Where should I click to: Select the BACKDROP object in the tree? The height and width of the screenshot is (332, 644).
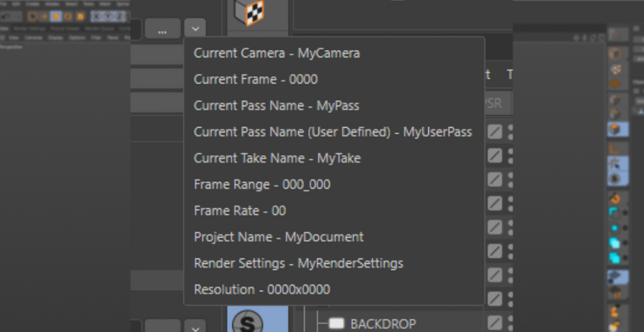point(383,324)
